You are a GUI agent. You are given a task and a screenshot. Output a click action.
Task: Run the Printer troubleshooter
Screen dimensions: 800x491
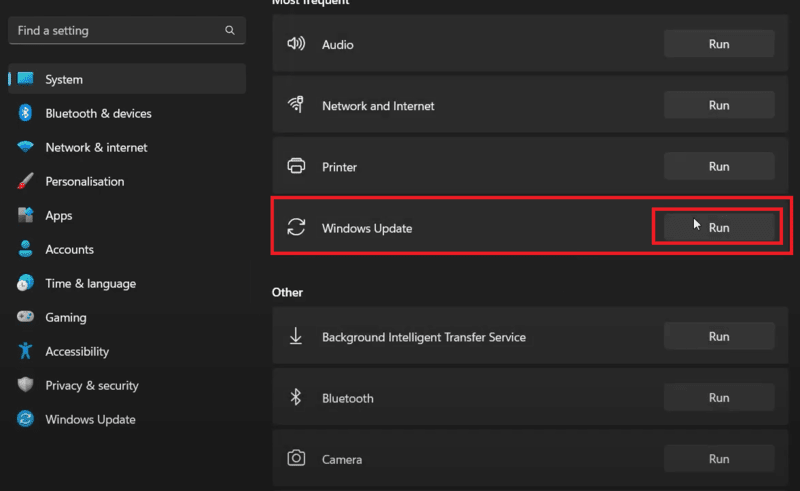(719, 166)
